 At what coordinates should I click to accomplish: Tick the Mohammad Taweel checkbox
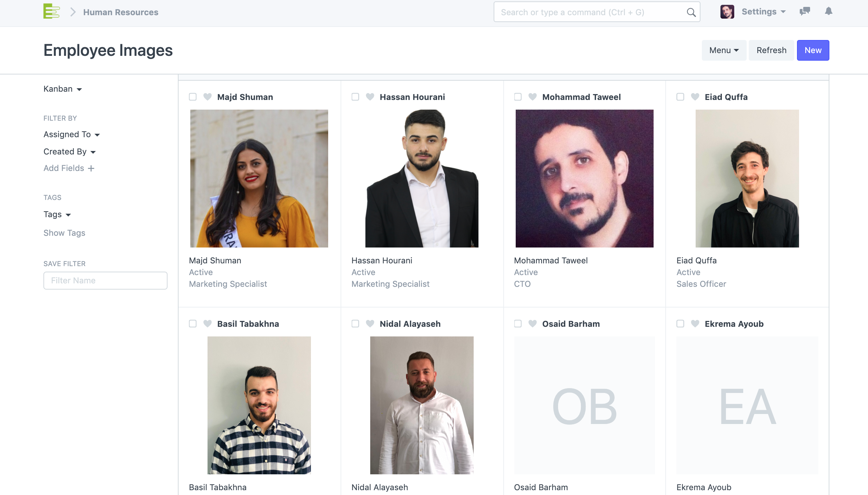click(x=518, y=97)
